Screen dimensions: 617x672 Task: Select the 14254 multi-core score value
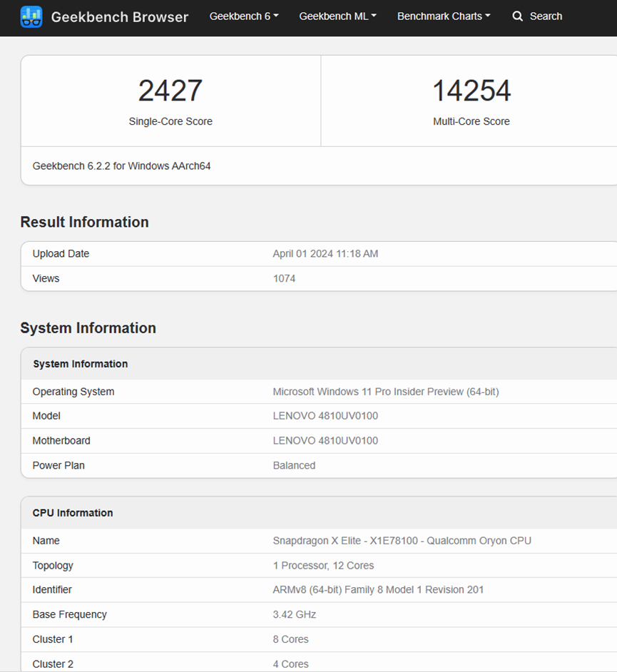coord(471,91)
